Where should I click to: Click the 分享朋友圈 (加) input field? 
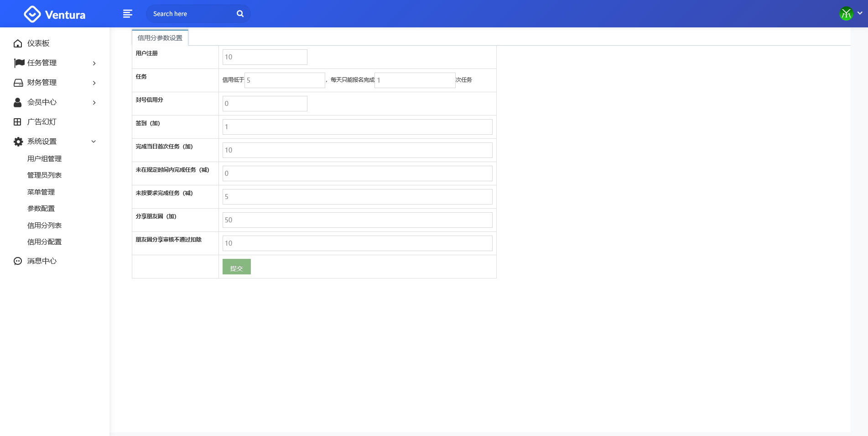click(x=357, y=220)
